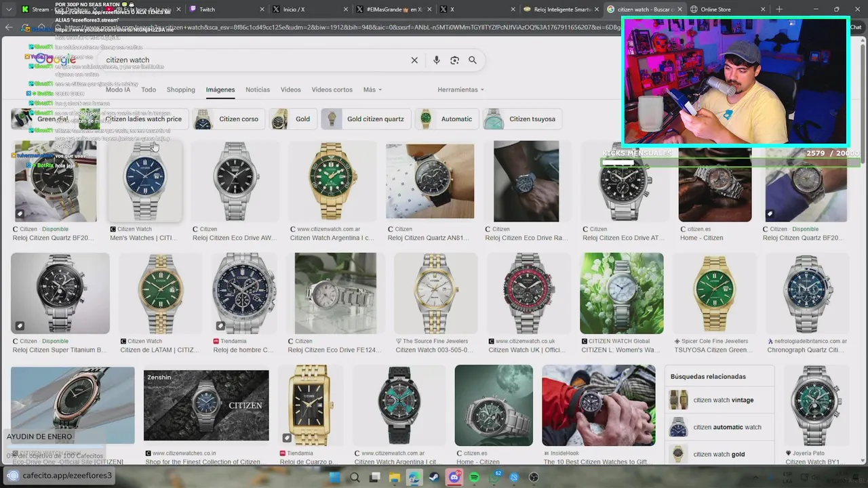Switch to the Videos tab

tap(290, 89)
